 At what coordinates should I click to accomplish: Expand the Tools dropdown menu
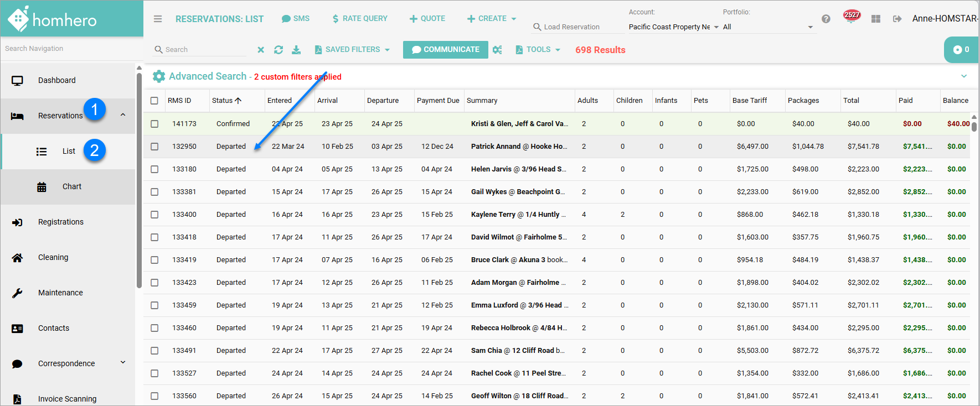538,50
